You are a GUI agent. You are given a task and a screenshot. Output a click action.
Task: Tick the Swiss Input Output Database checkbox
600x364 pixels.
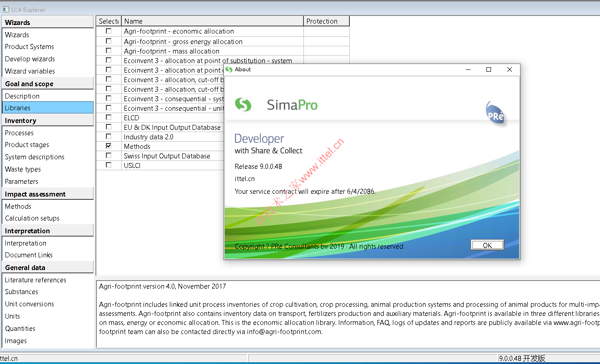click(109, 155)
